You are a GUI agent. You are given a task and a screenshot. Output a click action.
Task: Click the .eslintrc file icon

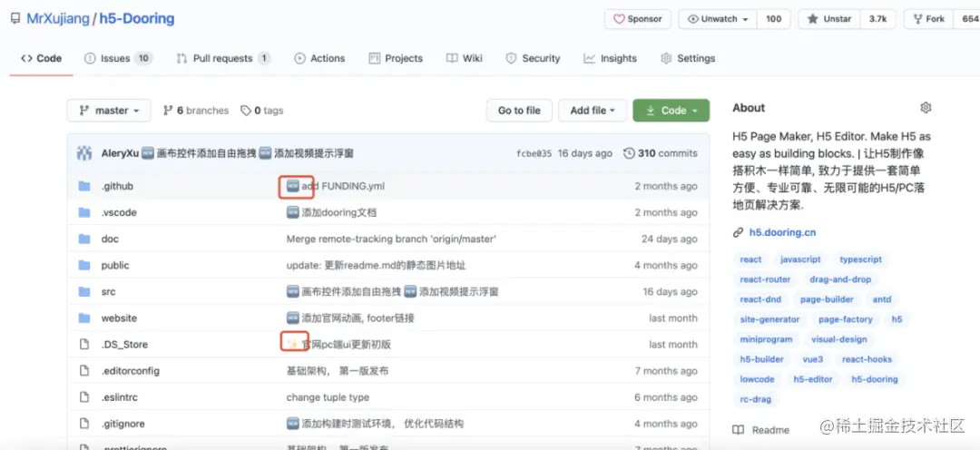coord(84,396)
